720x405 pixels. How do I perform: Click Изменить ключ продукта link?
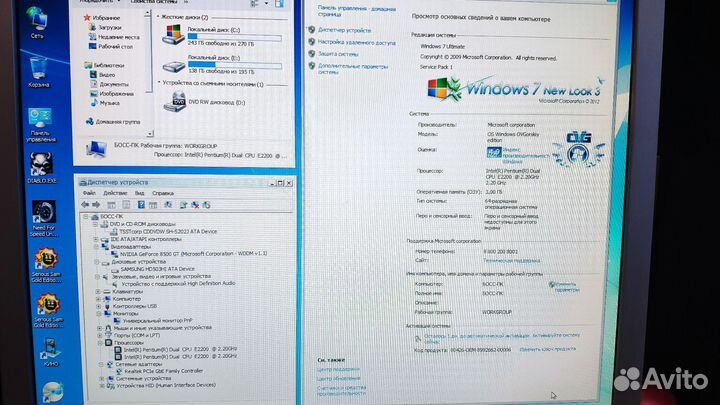click(x=547, y=349)
